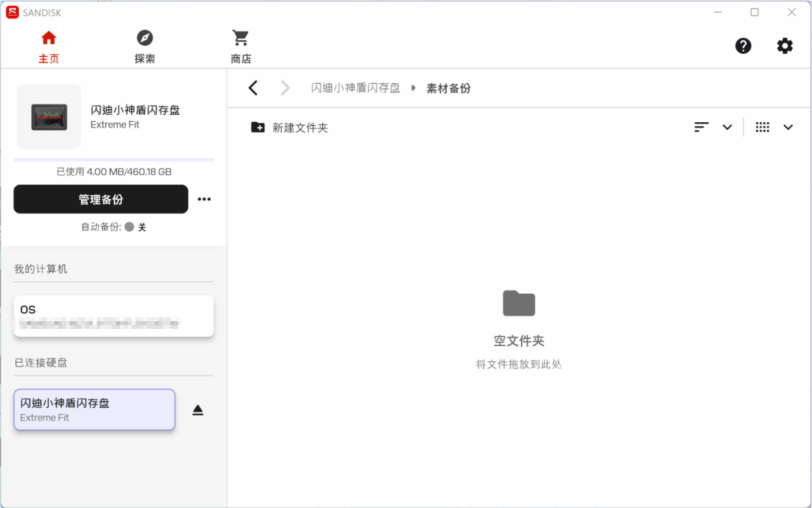Screen dimensions: 812x508
Task: Toggle the 自动备份 switch
Action: 130,227
